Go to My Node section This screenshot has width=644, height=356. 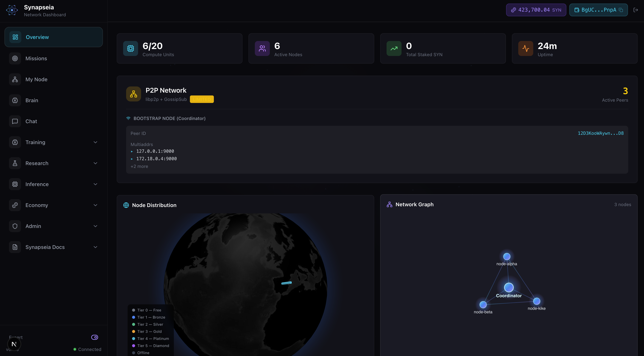54,79
